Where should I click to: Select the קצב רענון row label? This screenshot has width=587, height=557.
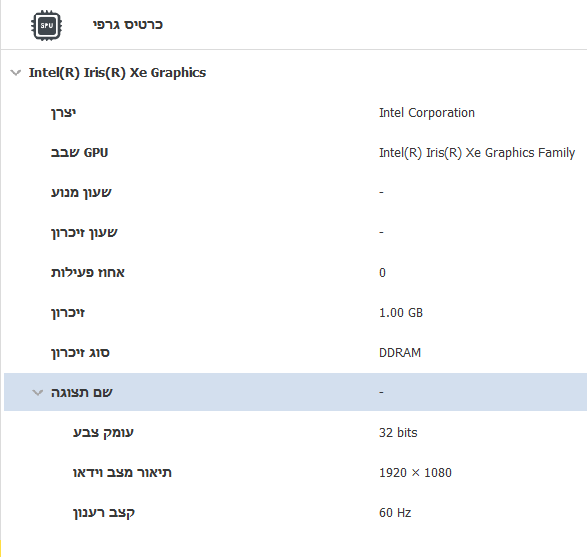pyautogui.click(x=104, y=512)
